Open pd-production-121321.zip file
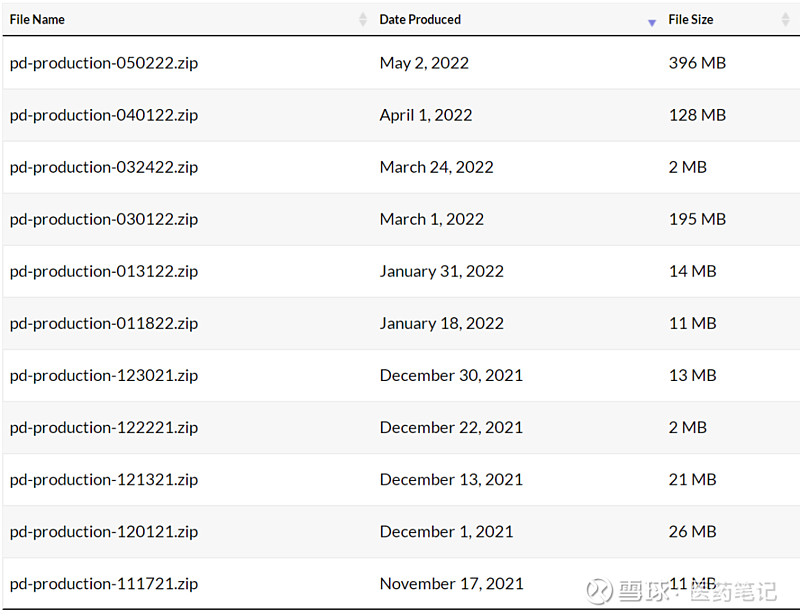The image size is (800, 616). (104, 479)
